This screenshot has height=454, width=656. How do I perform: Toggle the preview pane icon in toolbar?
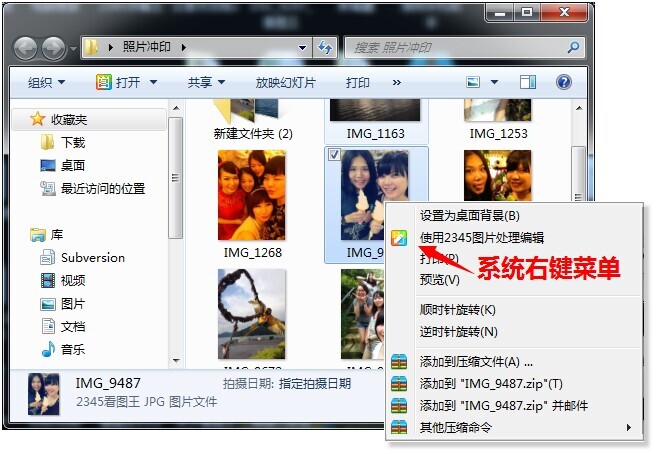[x=528, y=82]
